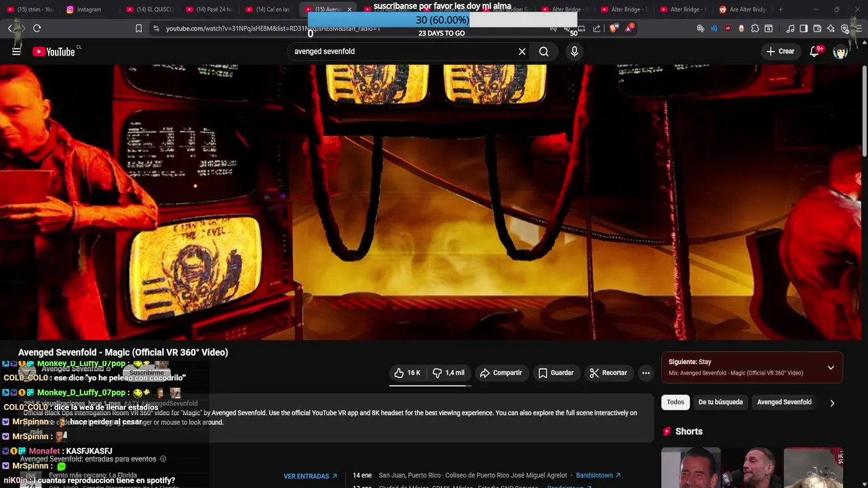868x488 pixels.
Task: Open new browser tab plus
Action: [x=781, y=9]
